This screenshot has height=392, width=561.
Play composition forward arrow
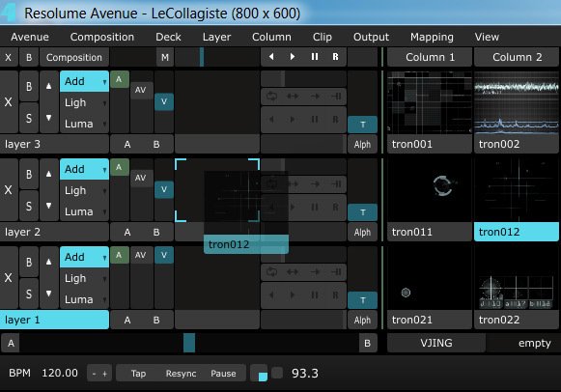point(293,57)
